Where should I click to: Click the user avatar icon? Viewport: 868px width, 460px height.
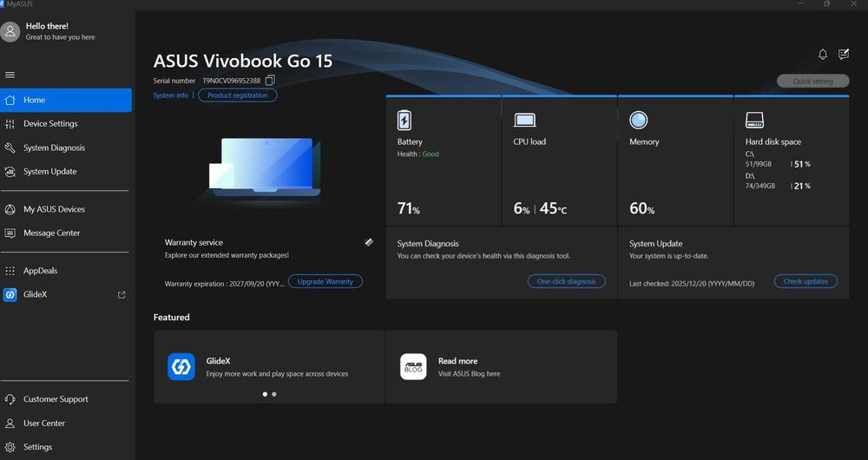pyautogui.click(x=10, y=31)
